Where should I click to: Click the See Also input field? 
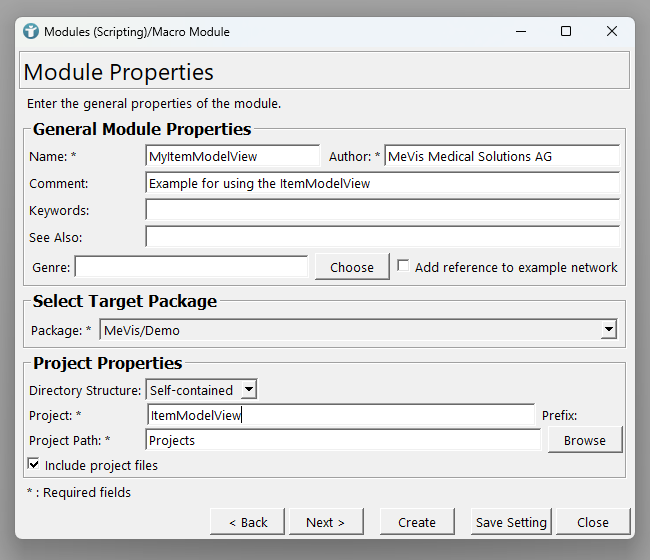tap(382, 237)
